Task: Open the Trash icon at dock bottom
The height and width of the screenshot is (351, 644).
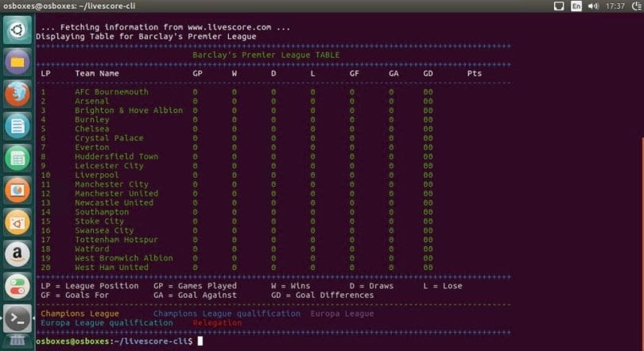Action: click(17, 341)
